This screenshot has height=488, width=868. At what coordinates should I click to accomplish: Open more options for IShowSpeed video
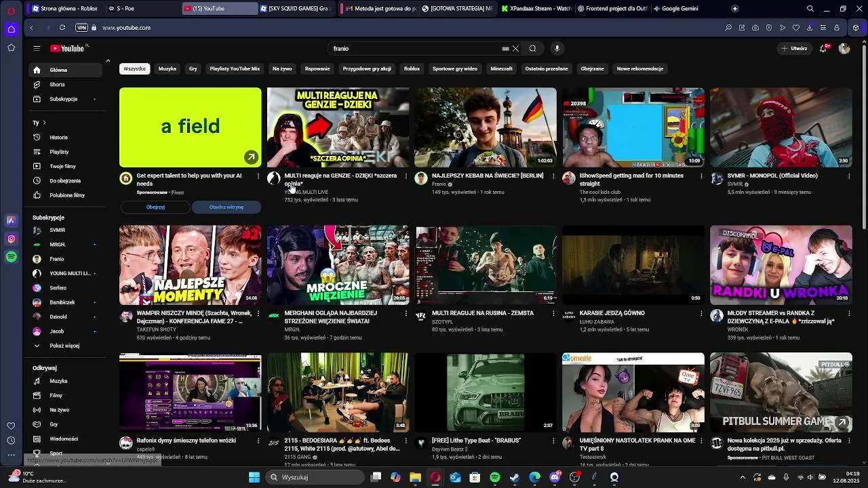tap(701, 176)
